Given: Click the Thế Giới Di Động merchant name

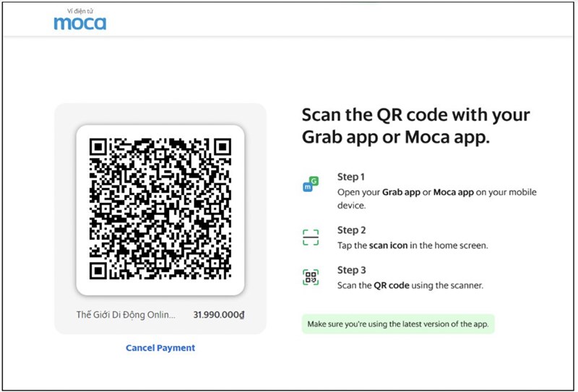Looking at the screenshot, I should (126, 315).
